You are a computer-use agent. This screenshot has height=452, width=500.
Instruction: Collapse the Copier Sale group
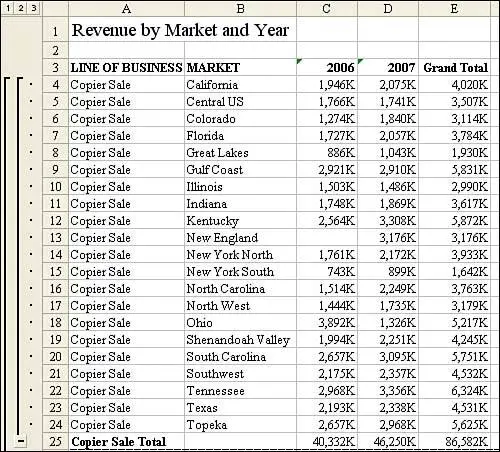(x=21, y=441)
